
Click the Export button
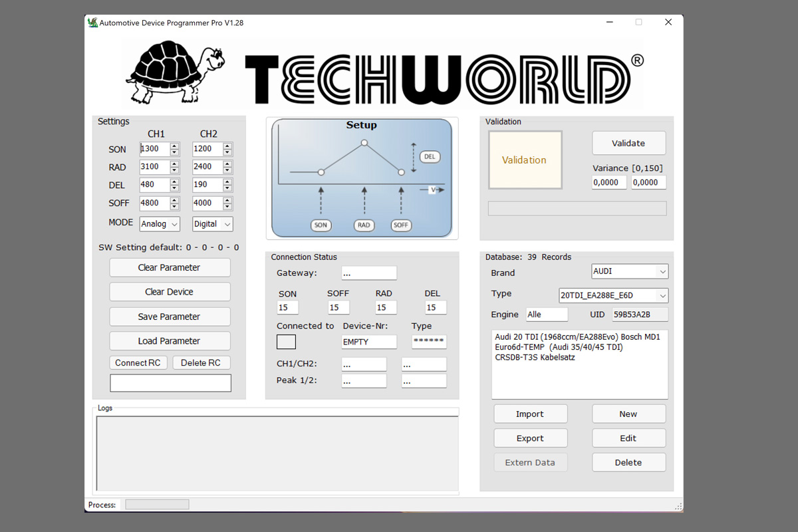[x=530, y=438]
